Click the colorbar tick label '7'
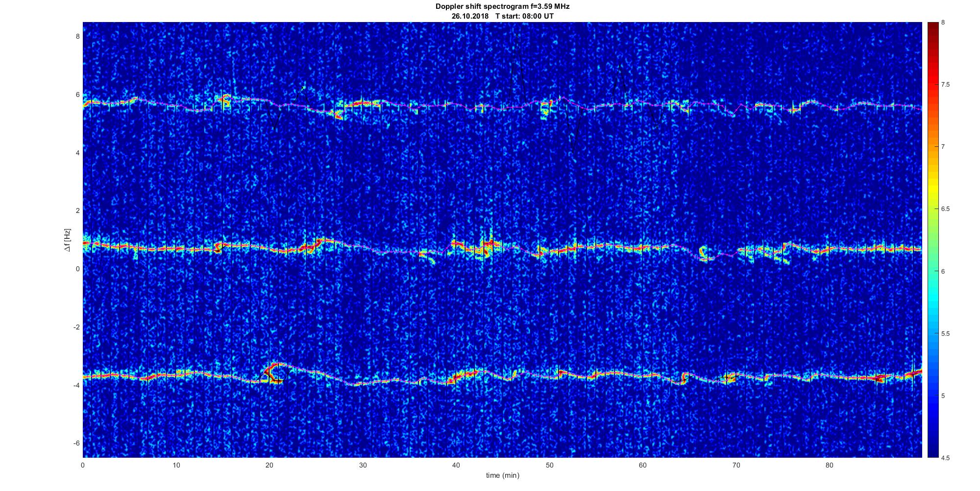Screen dimensions: 980x491 pyautogui.click(x=943, y=147)
